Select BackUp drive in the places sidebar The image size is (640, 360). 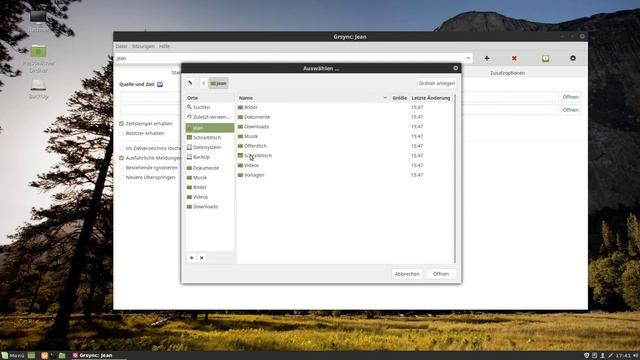(210, 157)
